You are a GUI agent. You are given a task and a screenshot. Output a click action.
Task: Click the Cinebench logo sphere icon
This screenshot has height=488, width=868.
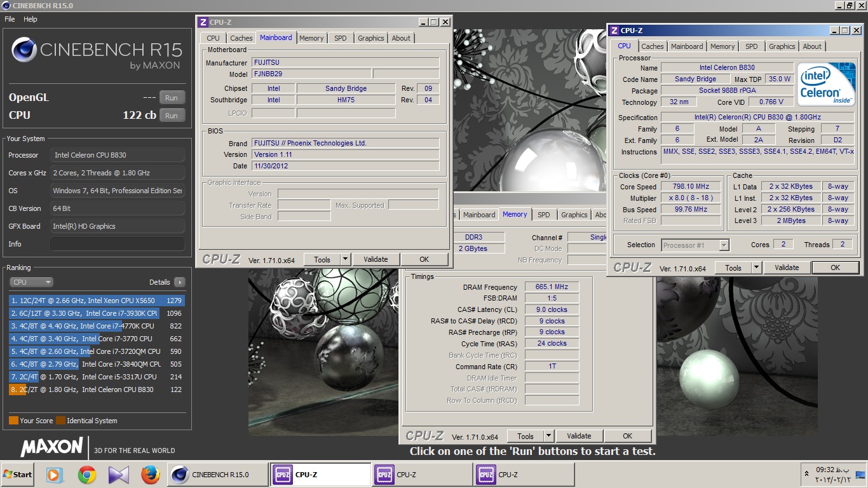(24, 50)
